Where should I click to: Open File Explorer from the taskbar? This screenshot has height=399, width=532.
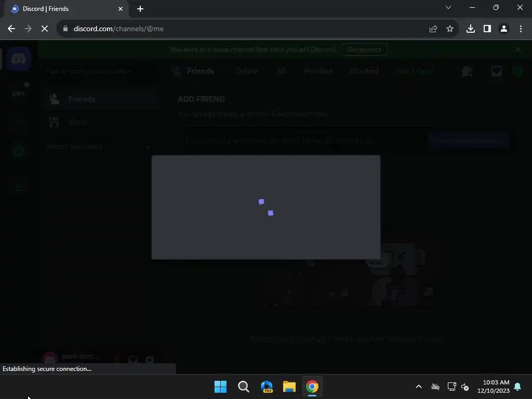pyautogui.click(x=289, y=387)
